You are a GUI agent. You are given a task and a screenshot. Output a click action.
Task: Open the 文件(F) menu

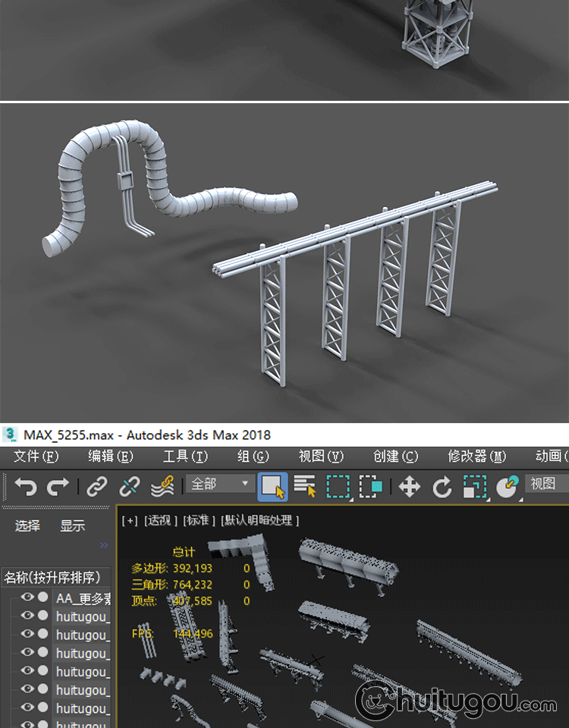[x=36, y=456]
